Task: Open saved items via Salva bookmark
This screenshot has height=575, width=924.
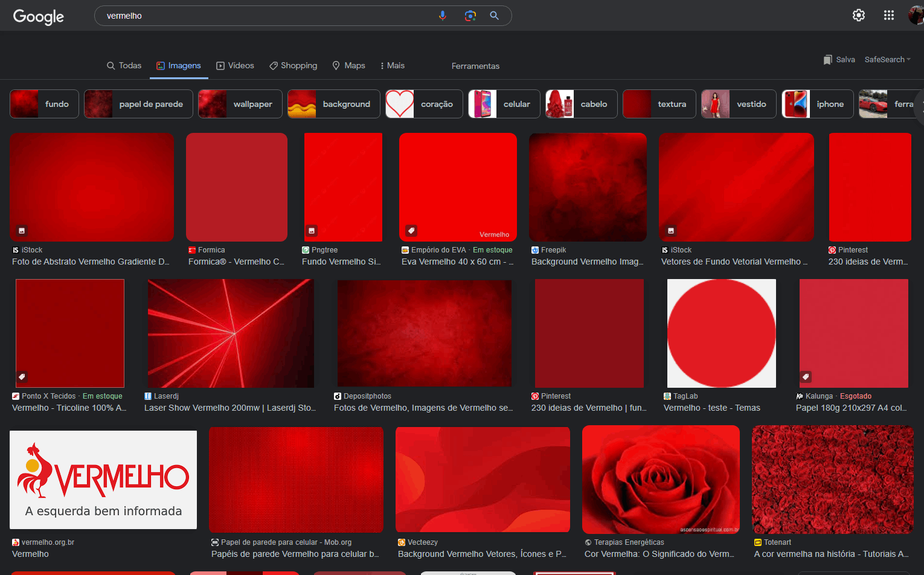Action: coord(839,59)
